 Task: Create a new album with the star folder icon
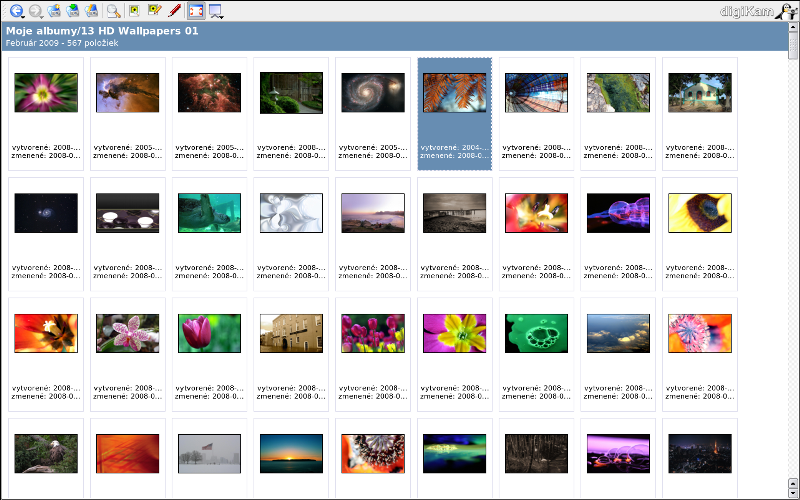click(x=54, y=11)
